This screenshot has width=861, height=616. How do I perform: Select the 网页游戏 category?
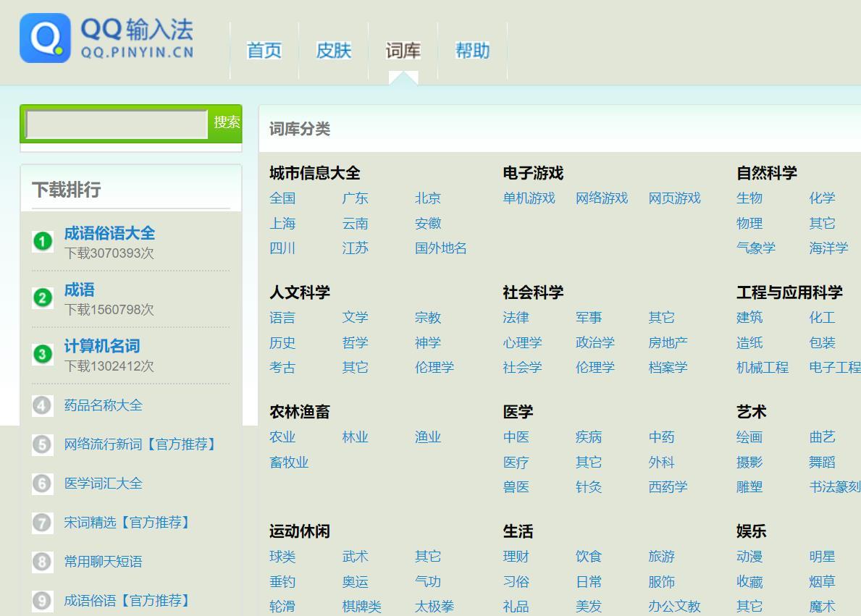pyautogui.click(x=675, y=198)
